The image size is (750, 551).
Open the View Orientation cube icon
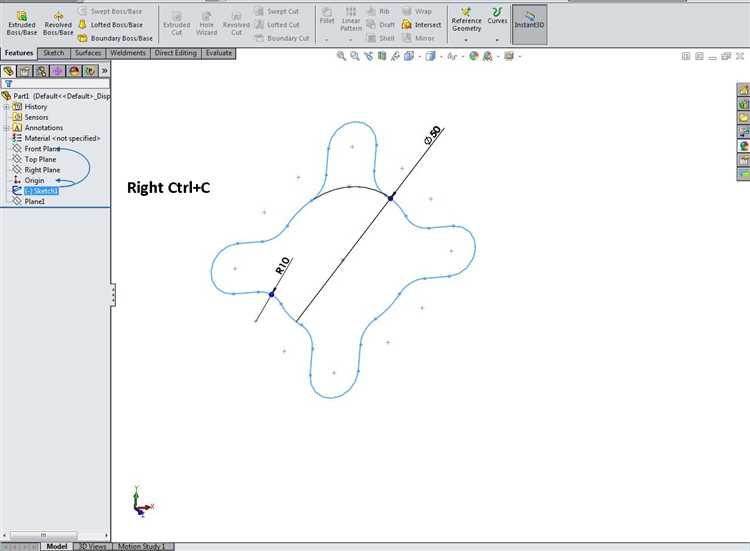409,56
